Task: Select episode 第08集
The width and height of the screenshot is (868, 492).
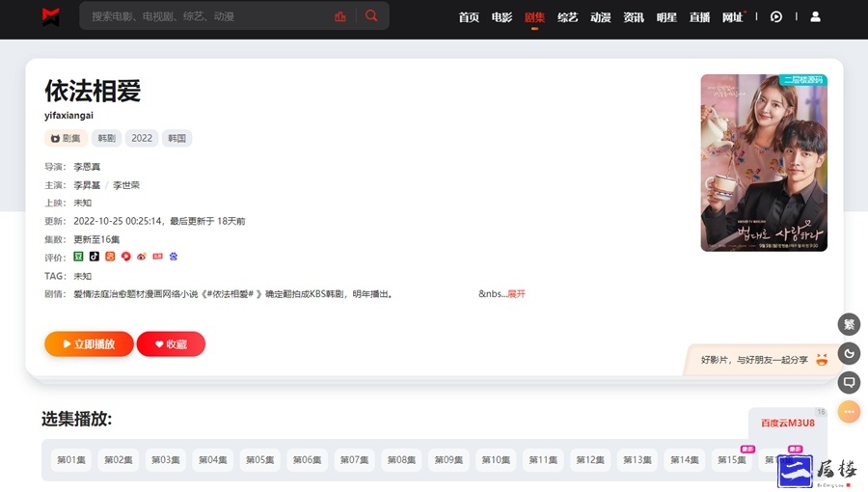Action: click(x=401, y=460)
